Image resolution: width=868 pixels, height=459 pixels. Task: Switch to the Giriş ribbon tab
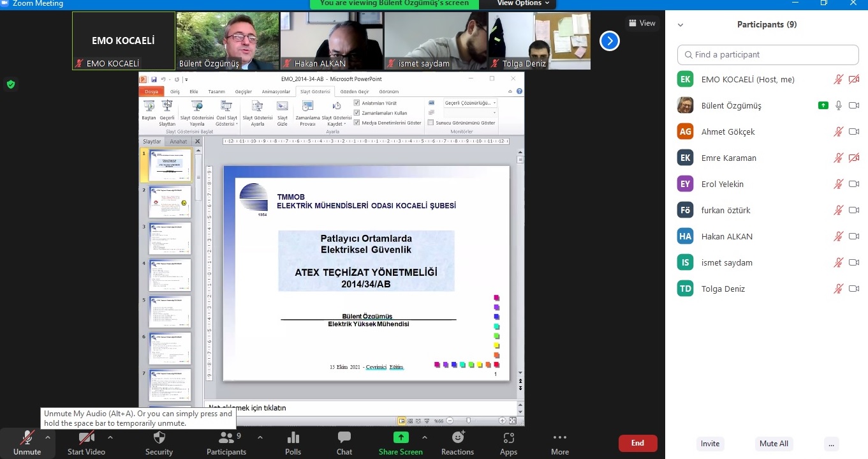(x=175, y=91)
